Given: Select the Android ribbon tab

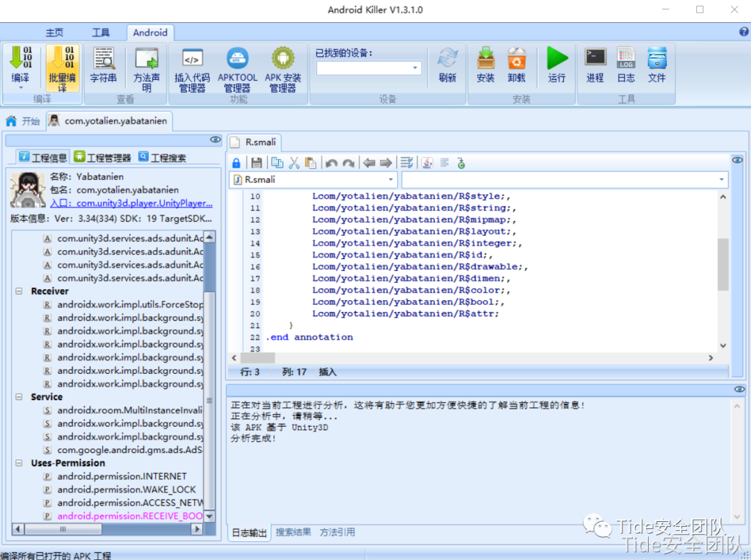Looking at the screenshot, I should (x=150, y=33).
